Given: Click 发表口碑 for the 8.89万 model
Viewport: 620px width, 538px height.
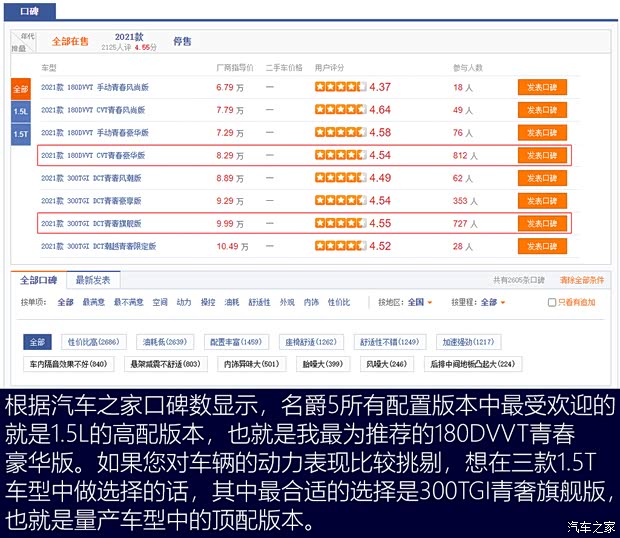Looking at the screenshot, I should (x=542, y=178).
